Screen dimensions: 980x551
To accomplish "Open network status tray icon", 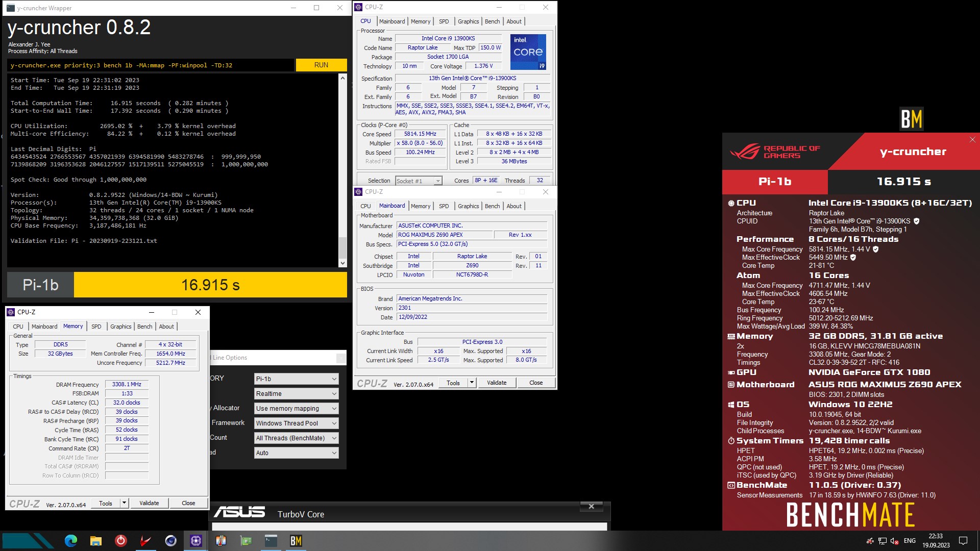I will pyautogui.click(x=883, y=541).
